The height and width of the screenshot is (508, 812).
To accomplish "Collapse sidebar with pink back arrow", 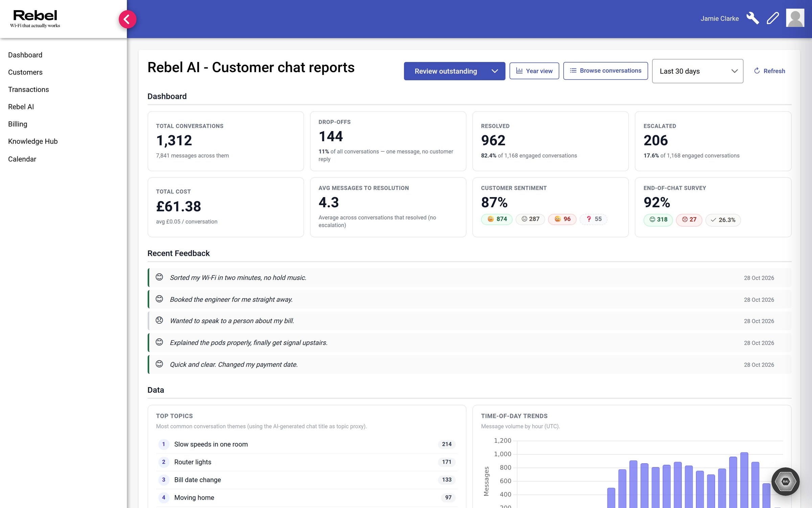I will (x=127, y=19).
